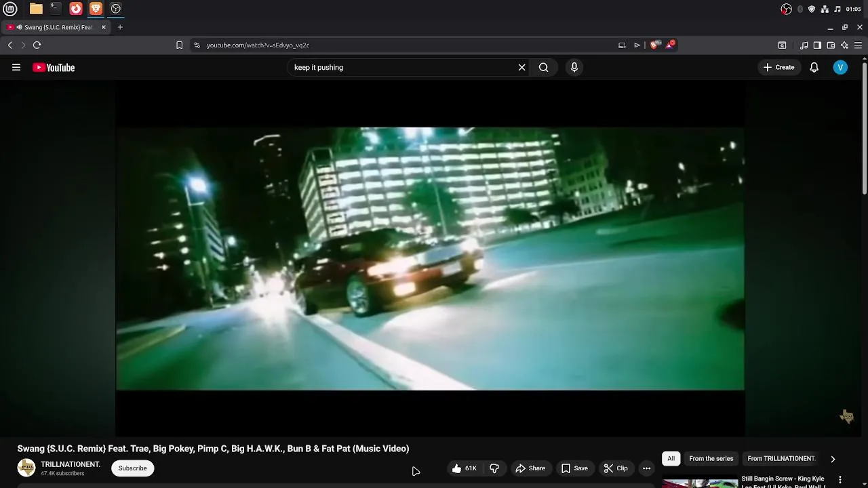Screen dimensions: 868x488
Task: Subscribe to TRILLNATIONENT.
Action: point(132,468)
